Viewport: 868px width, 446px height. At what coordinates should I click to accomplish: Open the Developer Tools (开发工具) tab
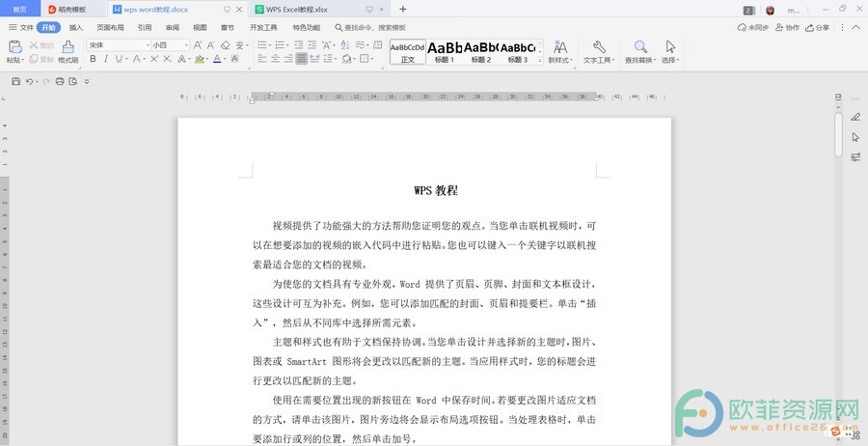pos(263,27)
